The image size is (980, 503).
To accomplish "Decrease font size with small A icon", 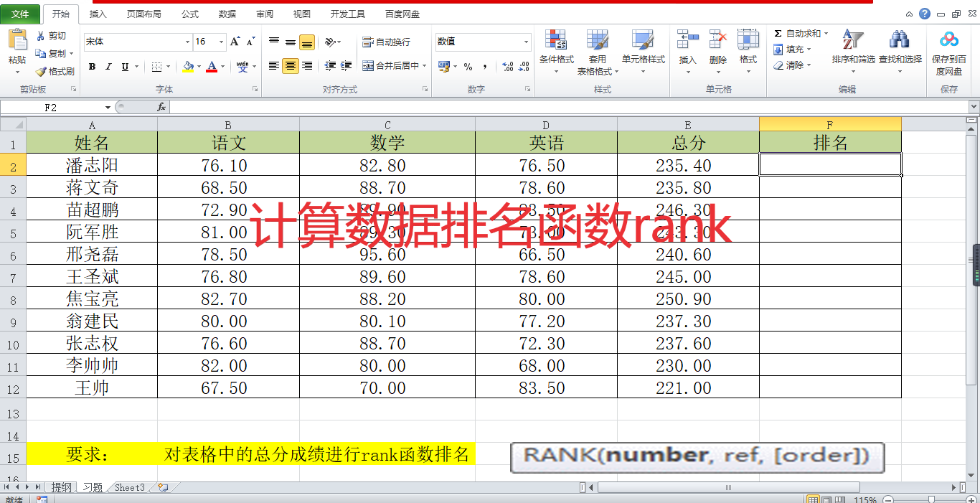I will click(x=251, y=42).
